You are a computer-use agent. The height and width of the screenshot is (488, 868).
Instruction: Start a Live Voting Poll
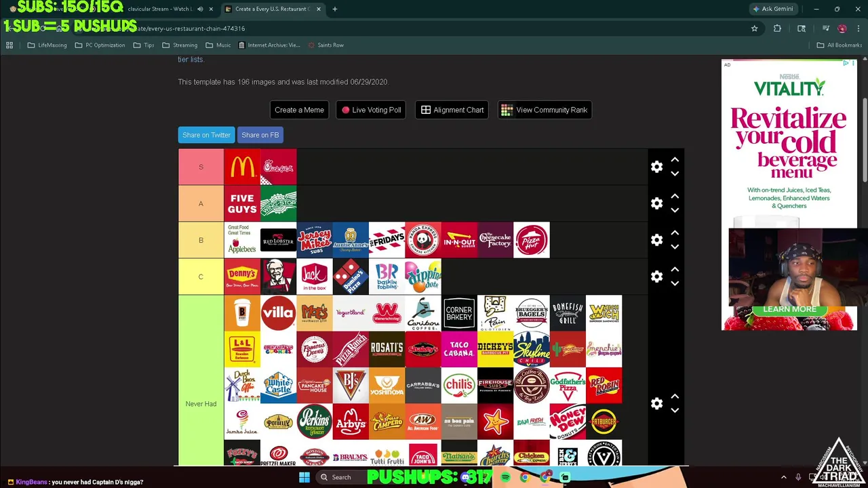371,110
